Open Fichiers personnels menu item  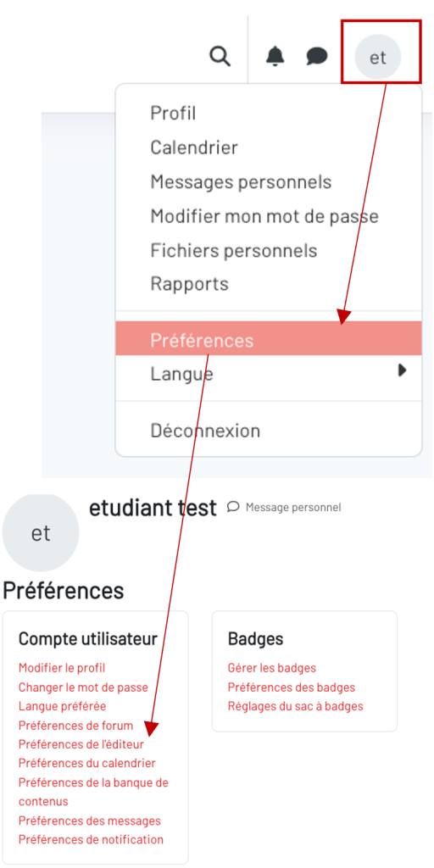pos(234,250)
